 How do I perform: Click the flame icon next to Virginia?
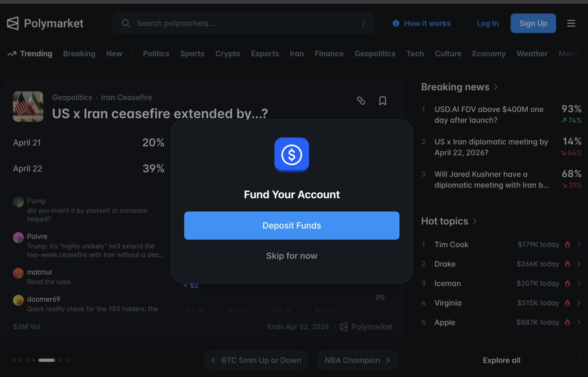pos(567,303)
